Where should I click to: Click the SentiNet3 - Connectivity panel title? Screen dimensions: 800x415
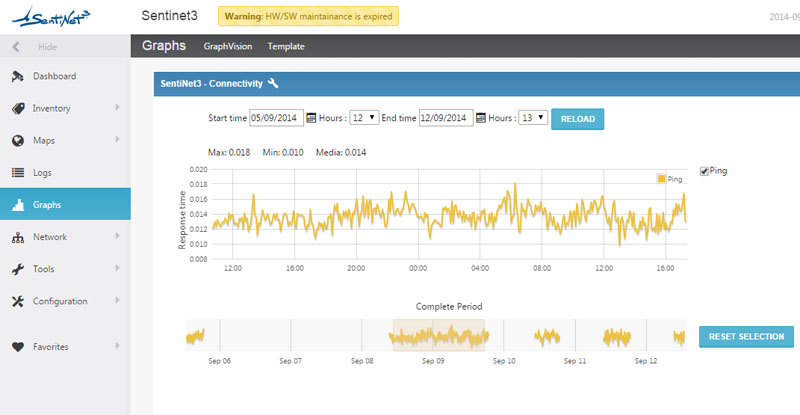212,84
